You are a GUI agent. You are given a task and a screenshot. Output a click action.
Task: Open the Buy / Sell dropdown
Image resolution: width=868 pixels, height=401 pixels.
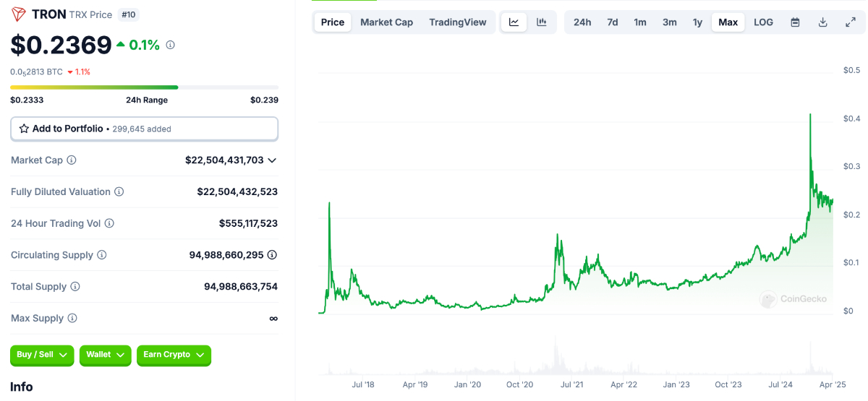pyautogui.click(x=43, y=355)
